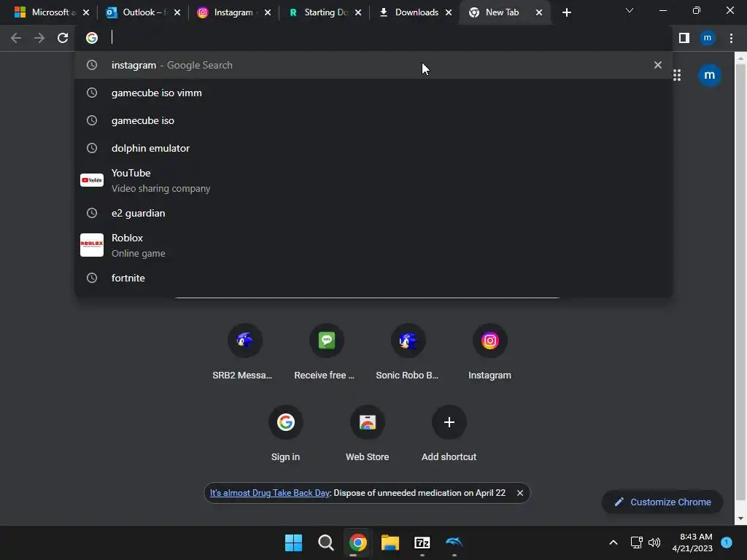747x560 pixels.
Task: Select the 'e2 guardian' suggestion
Action: point(373,213)
